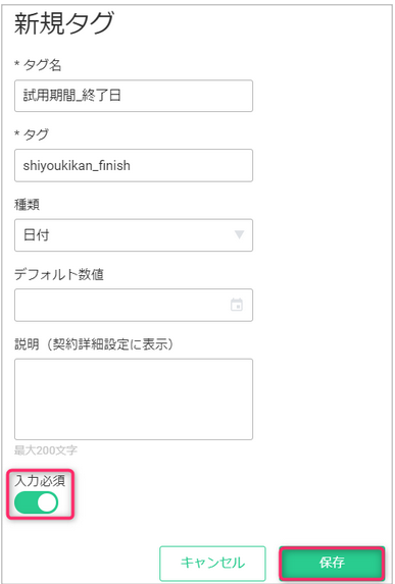This screenshot has width=395, height=584.
Task: Select the 日付 value in type selector
Action: click(36, 235)
